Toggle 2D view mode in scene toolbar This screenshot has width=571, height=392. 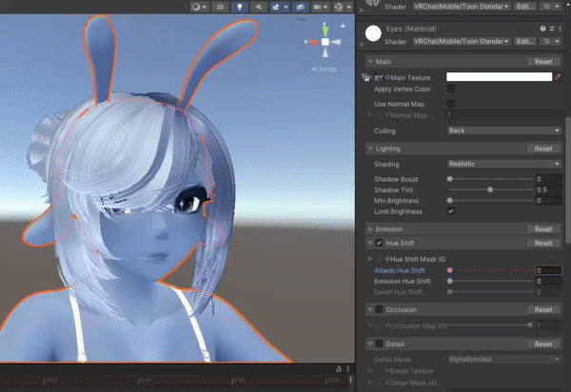pyautogui.click(x=220, y=7)
